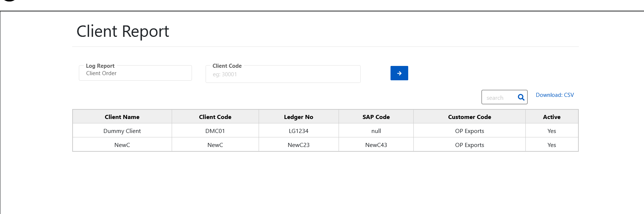Select the NewC23 ledger cell

pos(298,145)
